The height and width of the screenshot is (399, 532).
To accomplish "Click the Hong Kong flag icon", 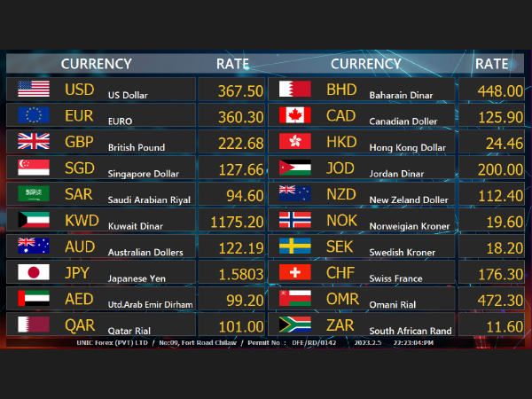I will [295, 141].
